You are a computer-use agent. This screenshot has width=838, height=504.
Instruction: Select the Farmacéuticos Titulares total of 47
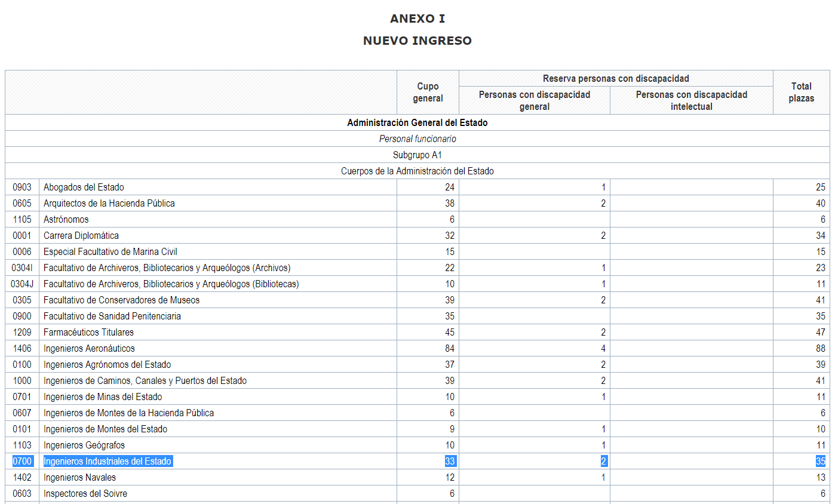[x=820, y=333]
